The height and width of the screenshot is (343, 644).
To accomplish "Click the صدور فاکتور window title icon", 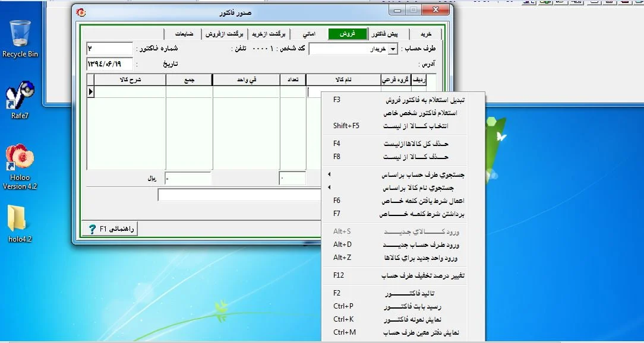I will tap(81, 12).
